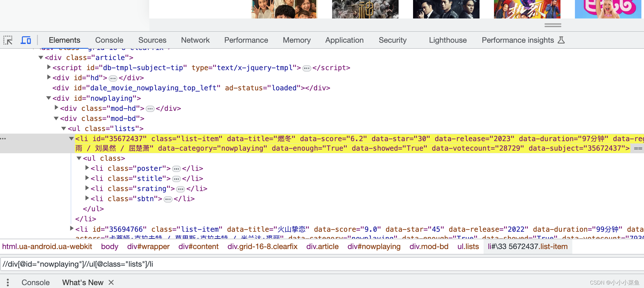The width and height of the screenshot is (644, 288).
Task: Collapse the ul class="lists" node
Action: click(x=64, y=128)
